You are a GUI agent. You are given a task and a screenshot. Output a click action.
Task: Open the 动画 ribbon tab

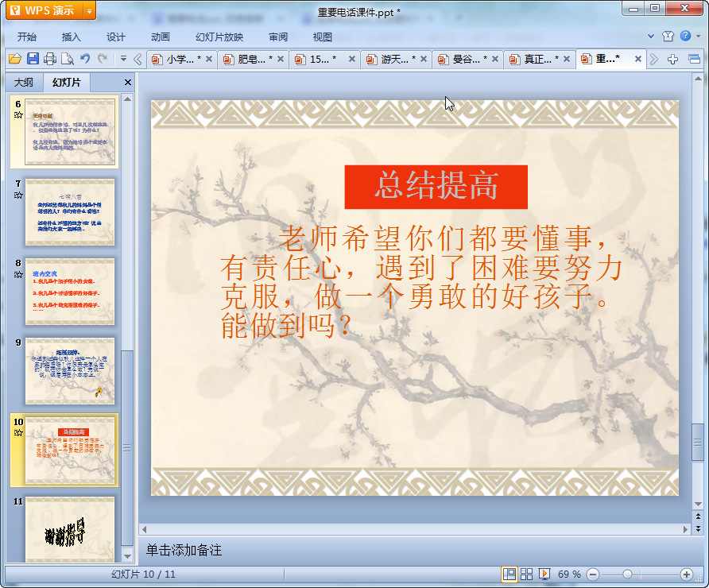click(x=161, y=37)
